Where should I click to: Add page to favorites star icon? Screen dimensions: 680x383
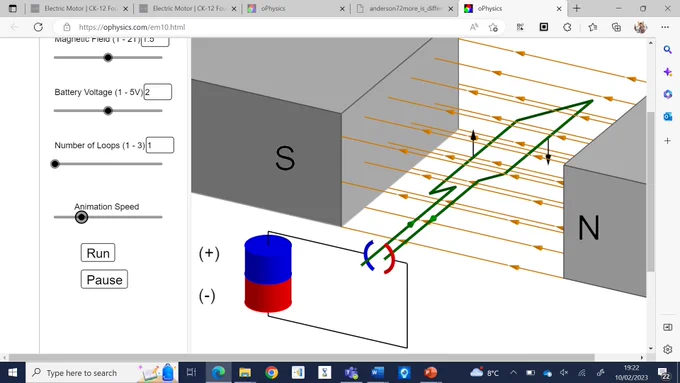pyautogui.click(x=493, y=27)
